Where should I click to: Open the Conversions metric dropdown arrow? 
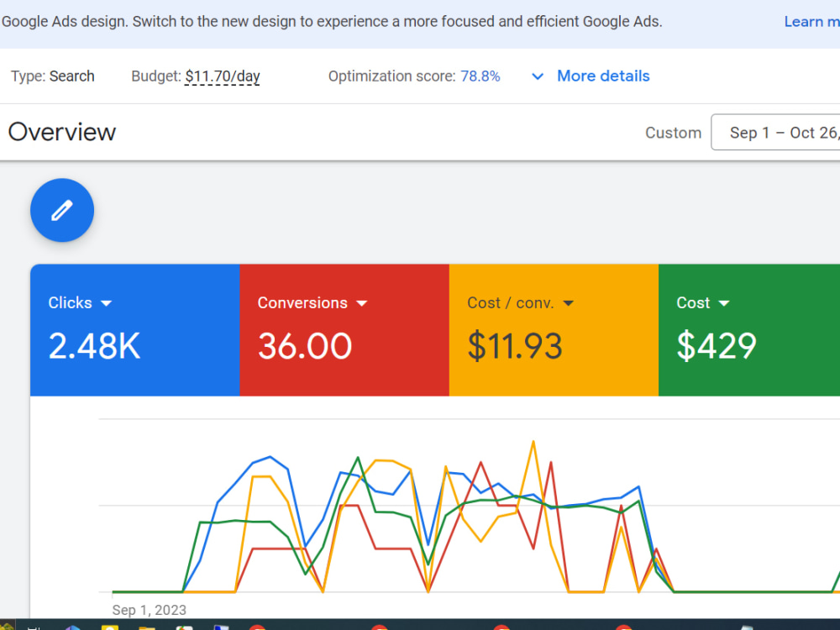pos(362,303)
